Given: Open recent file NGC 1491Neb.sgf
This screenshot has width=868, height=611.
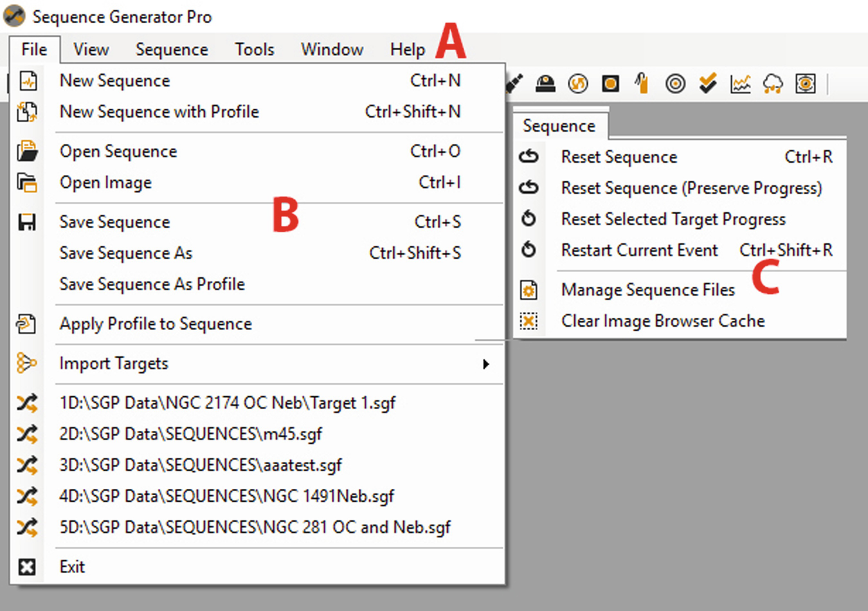Looking at the screenshot, I should coord(257,496).
